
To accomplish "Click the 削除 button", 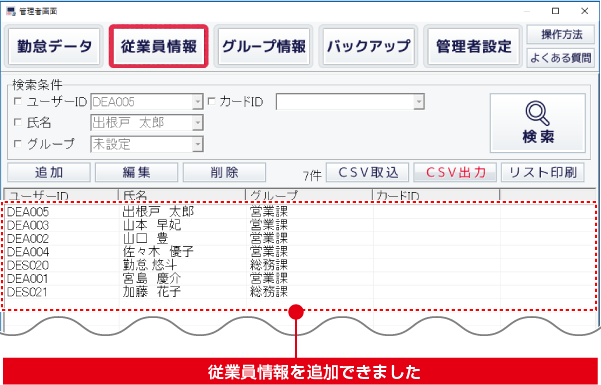I will pos(224,173).
